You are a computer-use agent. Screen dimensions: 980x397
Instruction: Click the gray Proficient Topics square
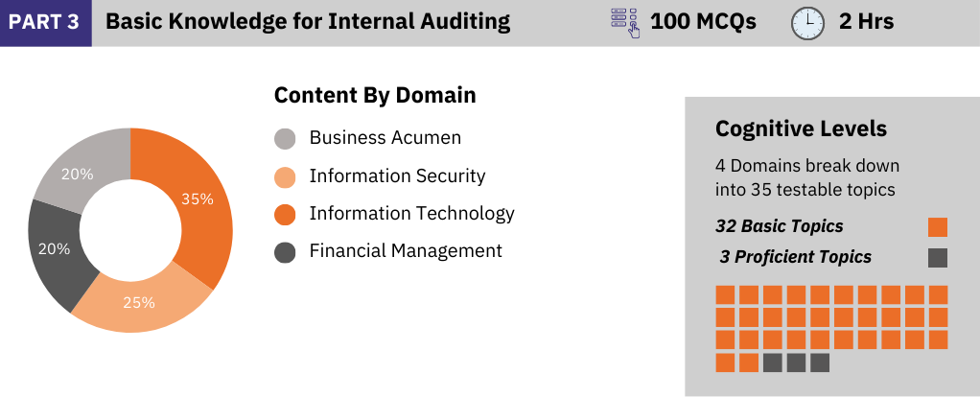(x=938, y=258)
